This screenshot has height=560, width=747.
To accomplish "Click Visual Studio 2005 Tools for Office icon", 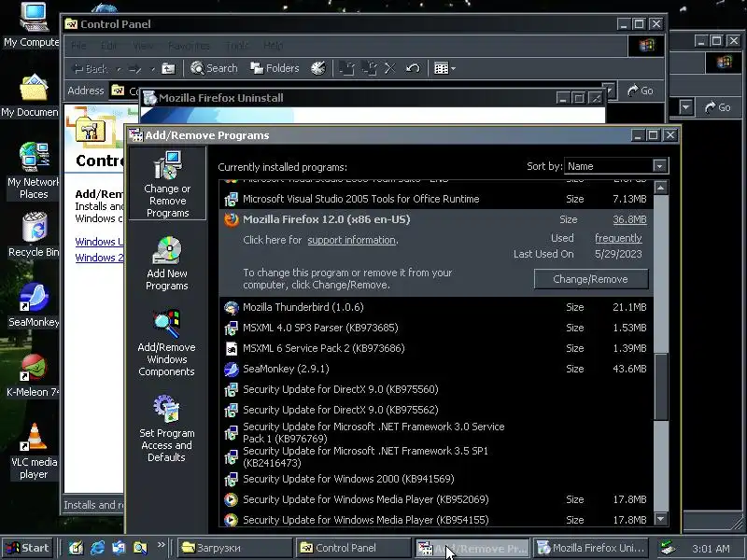I will click(x=232, y=199).
